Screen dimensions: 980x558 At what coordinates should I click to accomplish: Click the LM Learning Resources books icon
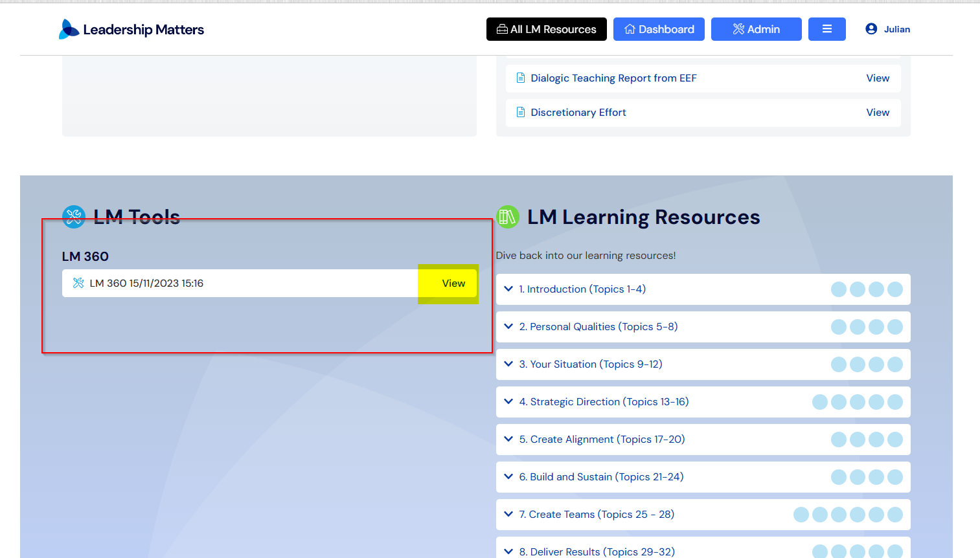pos(507,217)
